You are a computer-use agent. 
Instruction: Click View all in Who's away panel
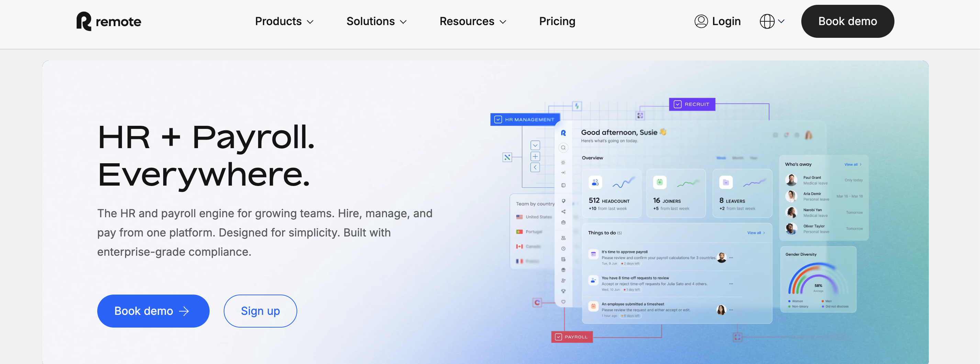click(x=852, y=164)
